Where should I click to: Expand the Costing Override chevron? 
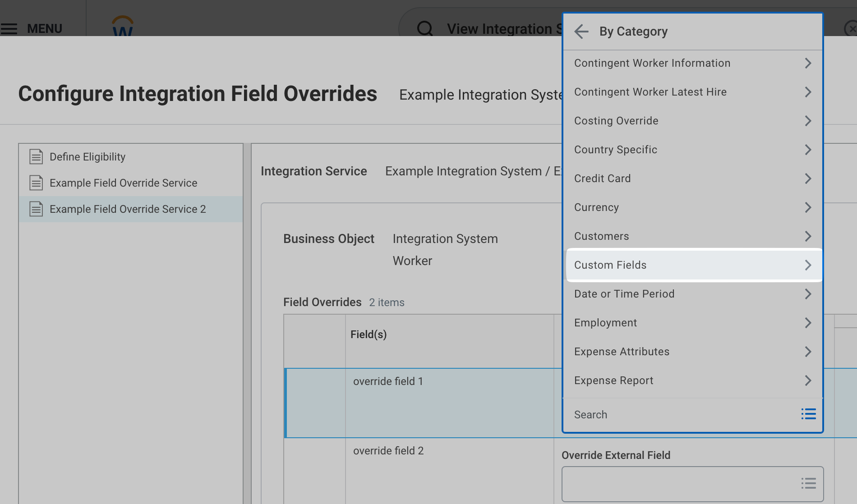click(x=808, y=121)
